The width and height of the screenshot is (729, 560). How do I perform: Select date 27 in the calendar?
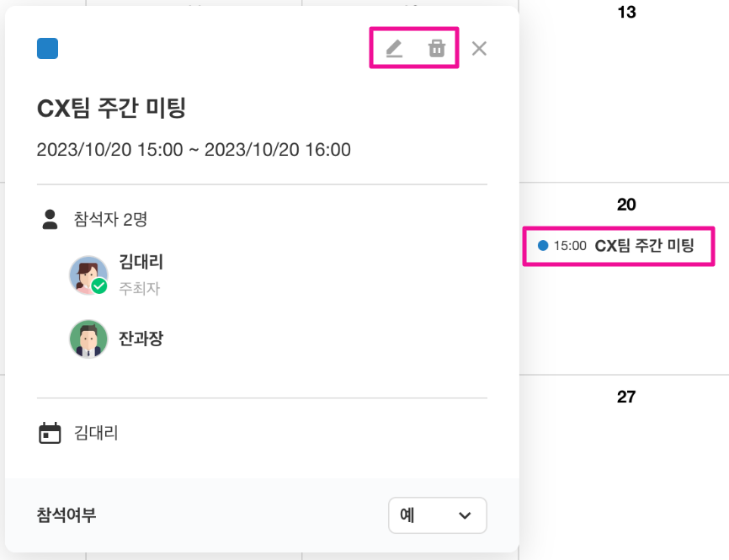pyautogui.click(x=626, y=397)
